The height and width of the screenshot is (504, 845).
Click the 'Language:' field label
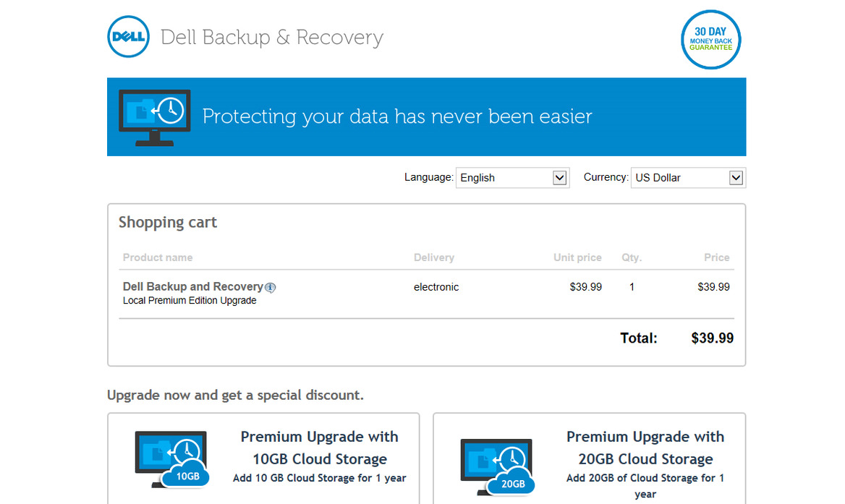pos(429,177)
